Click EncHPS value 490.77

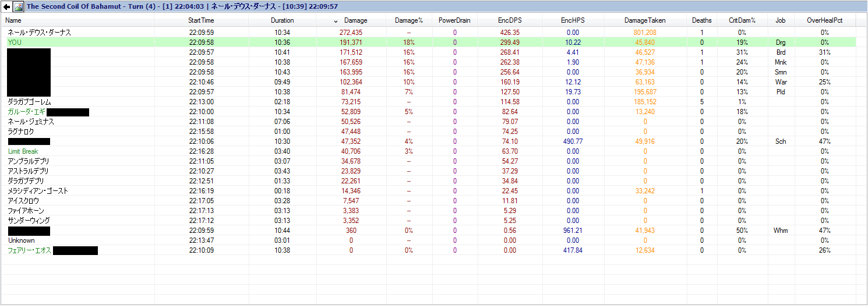point(573,141)
